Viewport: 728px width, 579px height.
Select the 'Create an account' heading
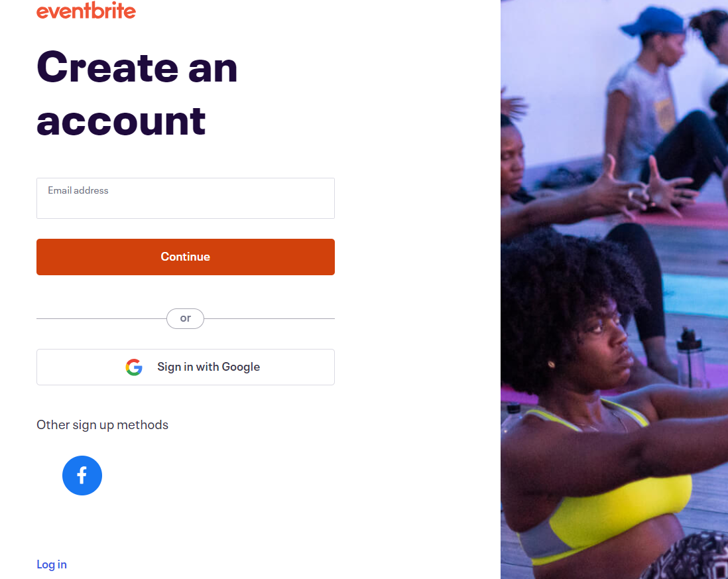tap(137, 94)
